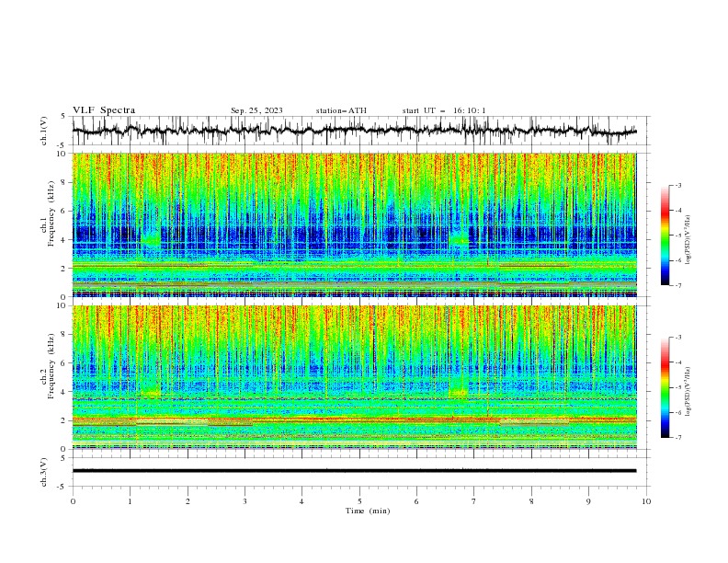Click the 'Time (min)' axis label
This screenshot has height=563, width=728.
[368, 511]
